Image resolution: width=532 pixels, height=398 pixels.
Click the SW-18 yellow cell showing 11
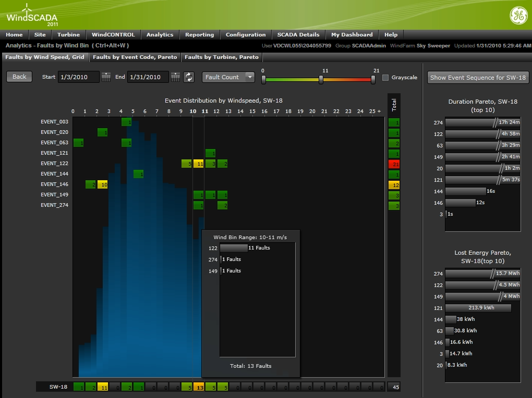[102, 387]
